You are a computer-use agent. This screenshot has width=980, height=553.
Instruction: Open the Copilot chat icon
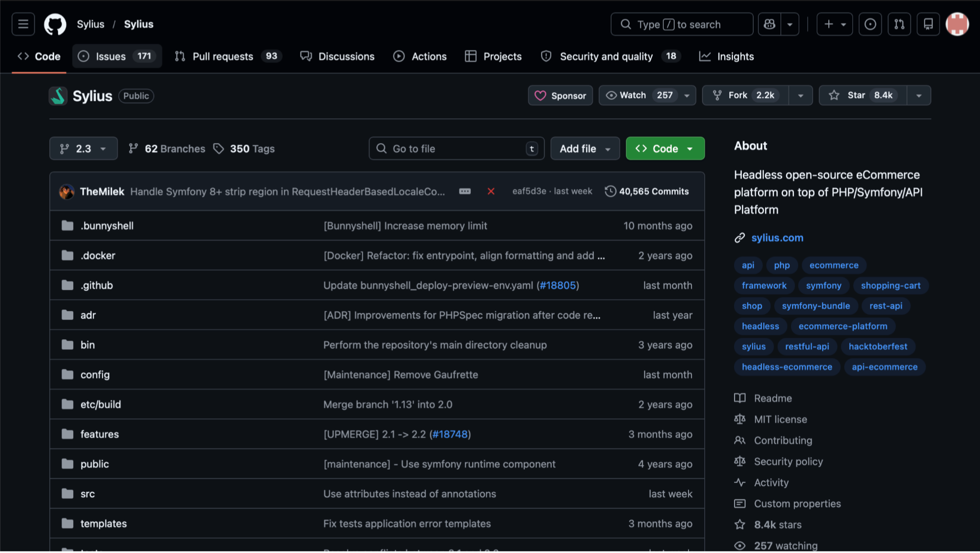click(x=769, y=24)
